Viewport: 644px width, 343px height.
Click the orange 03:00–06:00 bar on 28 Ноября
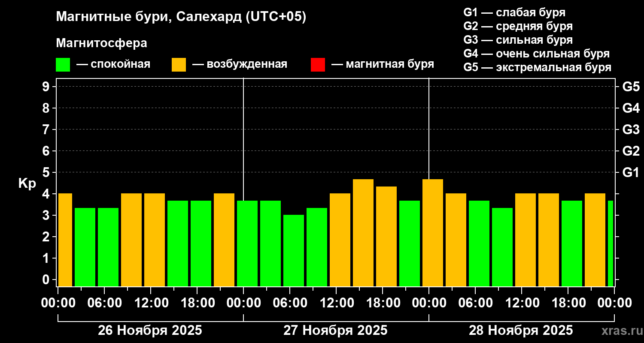[456, 240]
